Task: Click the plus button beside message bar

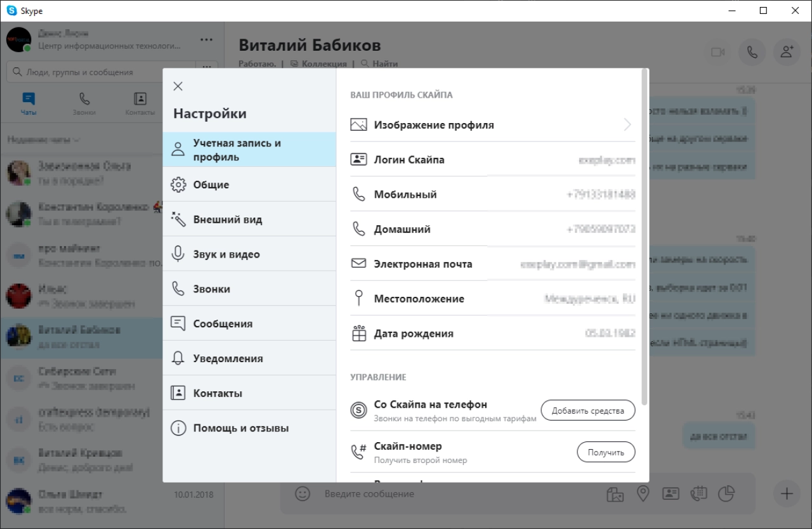Action: click(x=787, y=493)
